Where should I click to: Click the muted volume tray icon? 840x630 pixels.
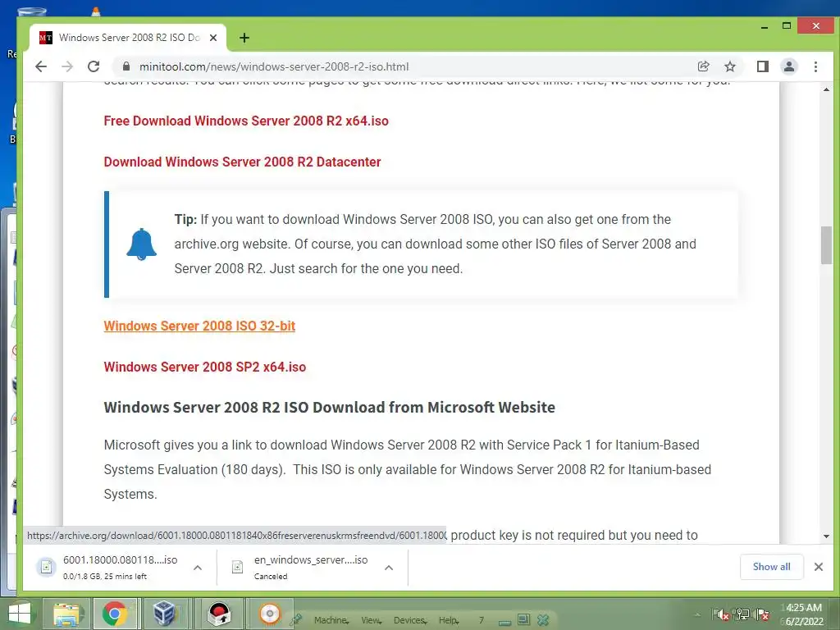(x=722, y=614)
